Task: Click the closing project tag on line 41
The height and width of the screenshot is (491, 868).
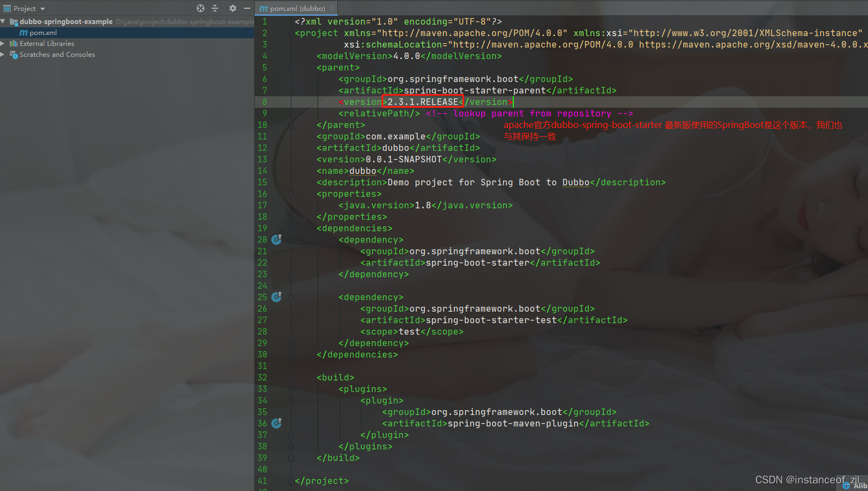Action: click(322, 481)
